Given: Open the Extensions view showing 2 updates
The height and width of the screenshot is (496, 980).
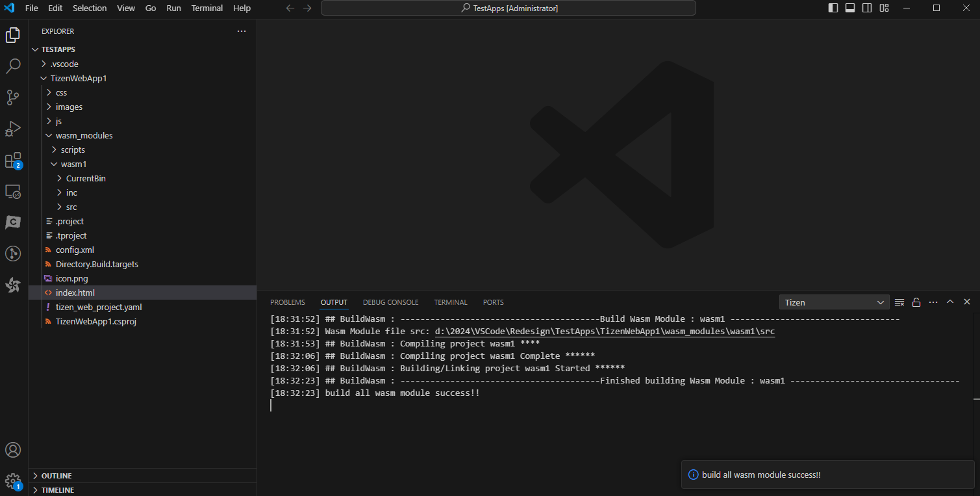Looking at the screenshot, I should pyautogui.click(x=13, y=160).
